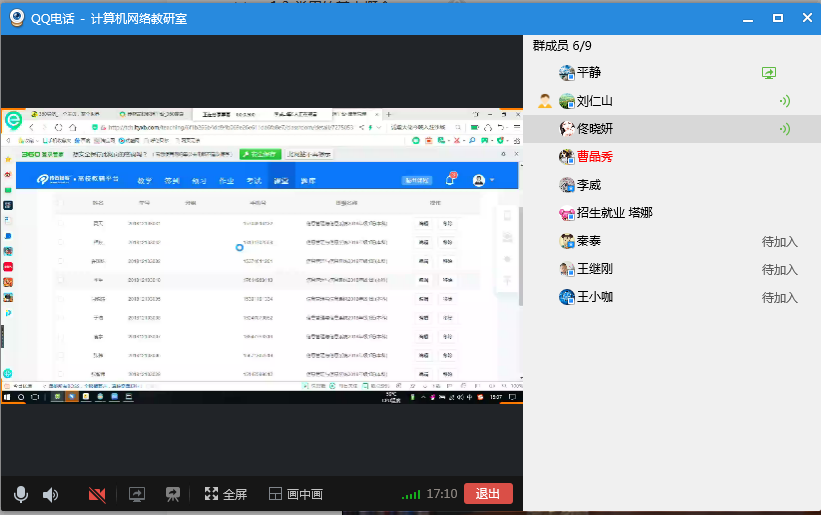Click 待加入 status next to 秦泰
The width and height of the screenshot is (821, 515).
[x=779, y=241]
